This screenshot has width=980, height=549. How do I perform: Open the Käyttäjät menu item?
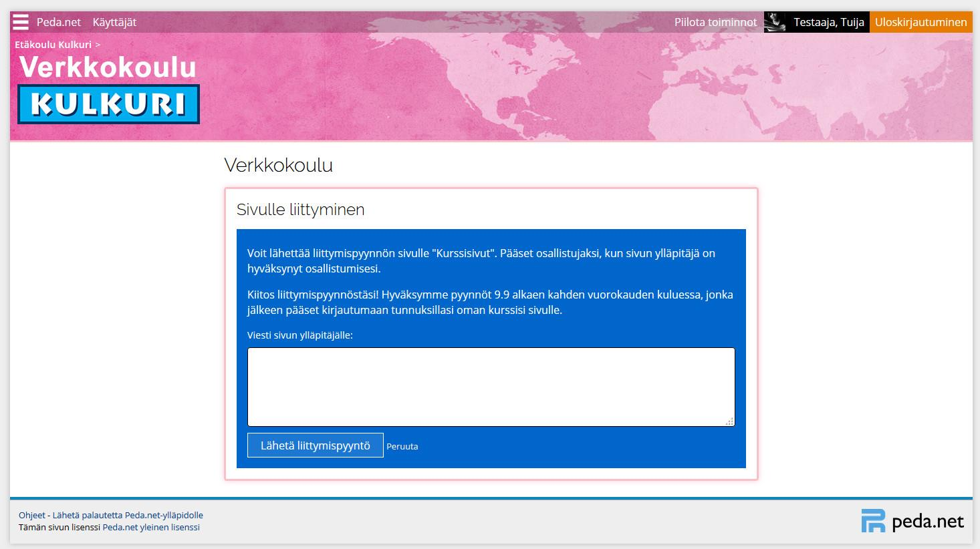tap(114, 22)
